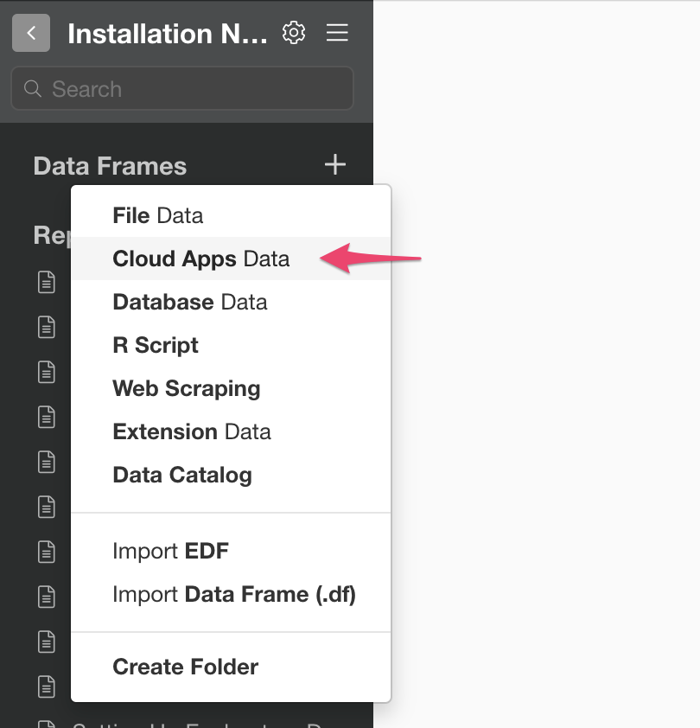Open project settings gear icon

pyautogui.click(x=294, y=33)
